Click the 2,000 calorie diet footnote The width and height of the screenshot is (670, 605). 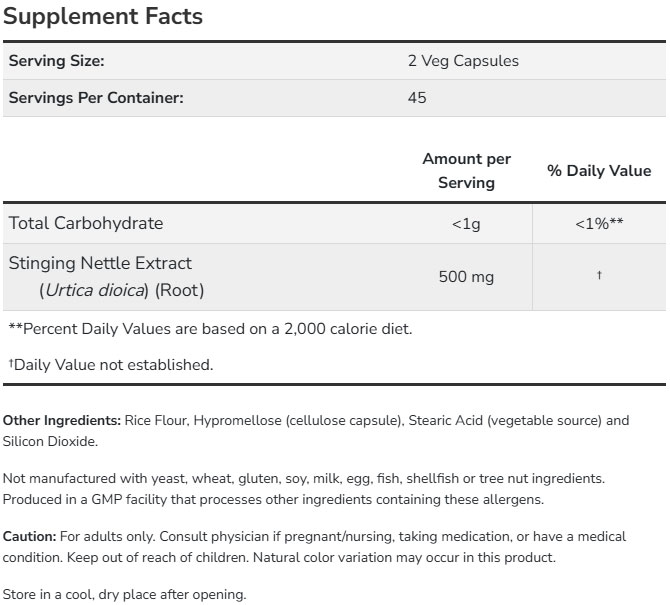coord(210,328)
